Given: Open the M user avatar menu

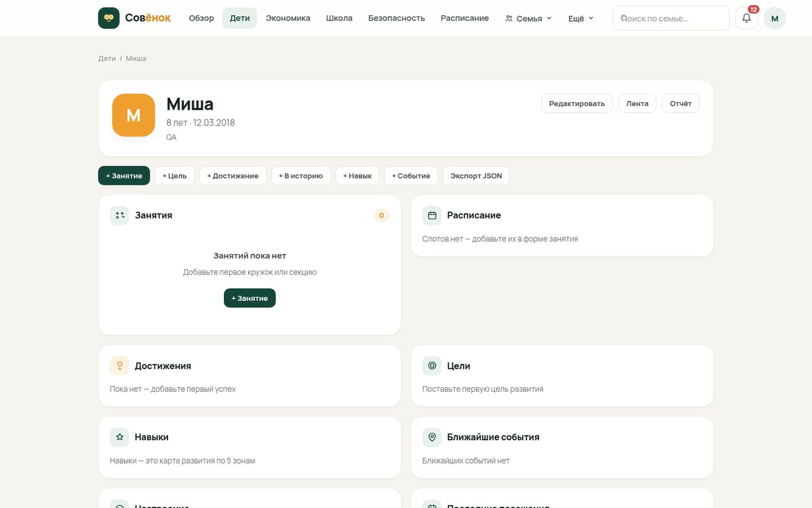Looking at the screenshot, I should pos(775,18).
